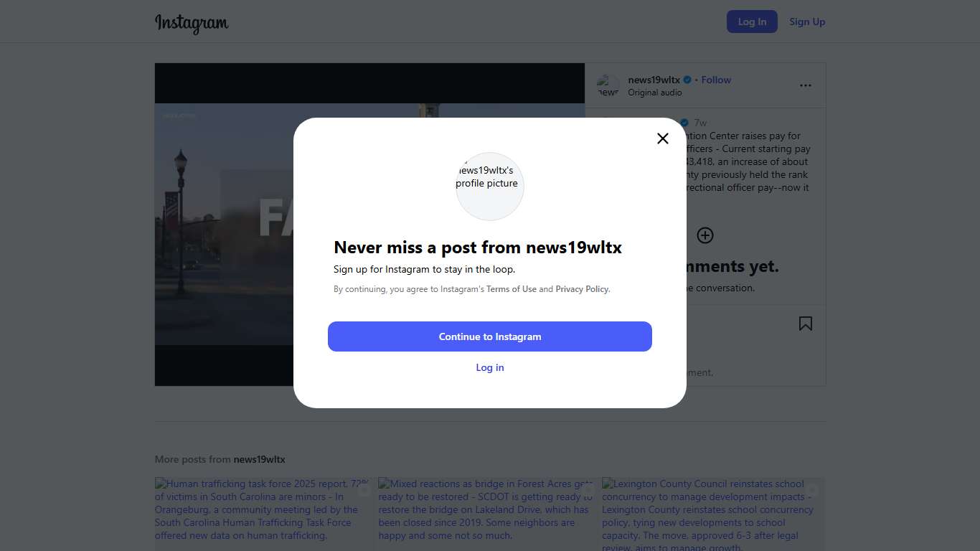Click the Log in link below Continue button
The image size is (980, 551).
pos(490,367)
